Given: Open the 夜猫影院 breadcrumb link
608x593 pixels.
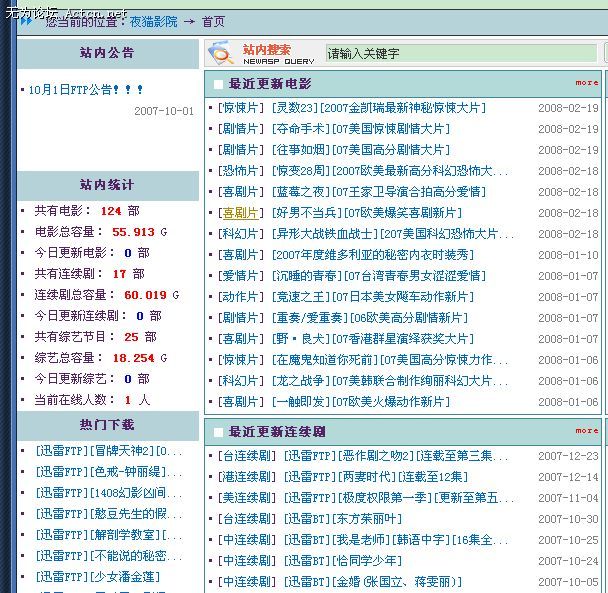Looking at the screenshot, I should tap(153, 22).
